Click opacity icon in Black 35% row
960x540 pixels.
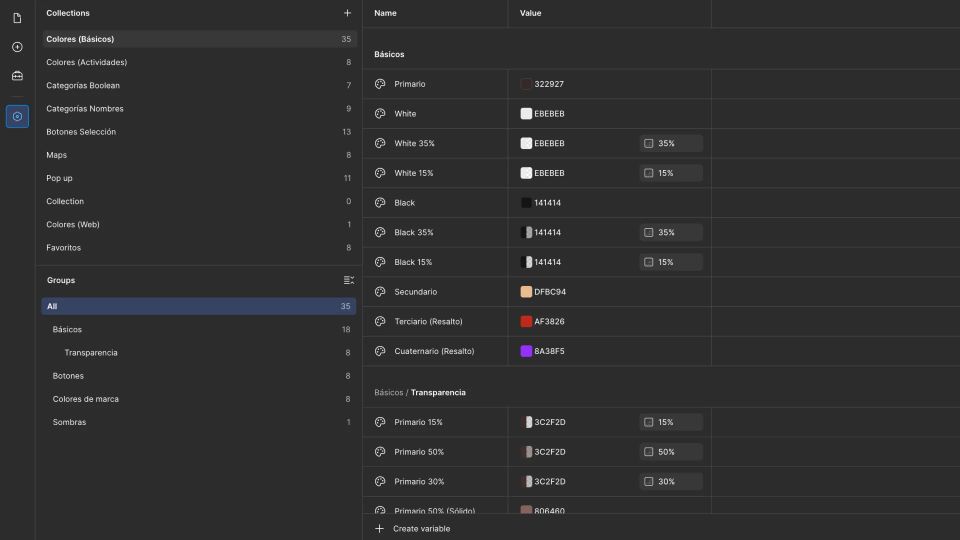(648, 233)
